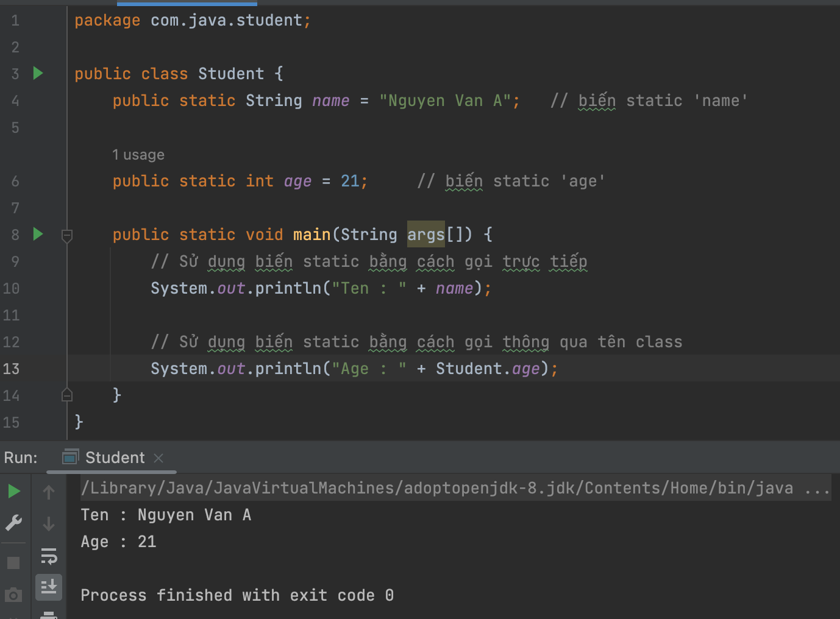Run Student class from line 3 gutter icon
The width and height of the screenshot is (840, 619).
(x=38, y=73)
